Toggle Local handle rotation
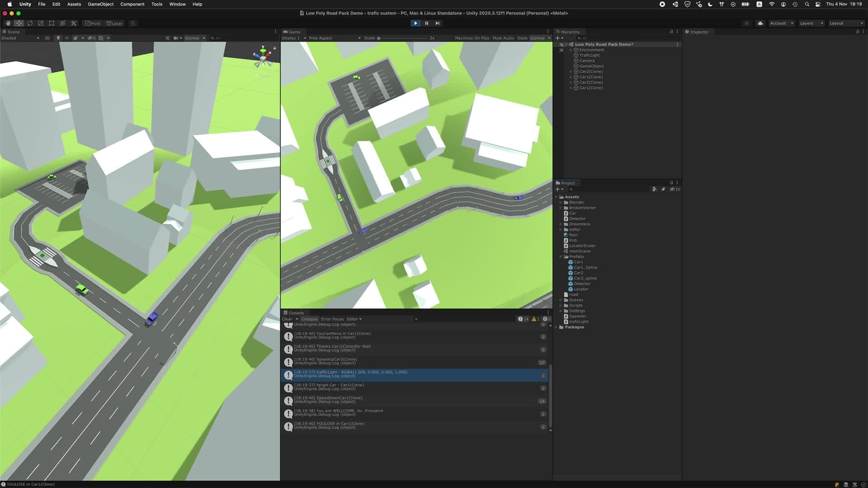868x488 pixels. click(x=114, y=23)
